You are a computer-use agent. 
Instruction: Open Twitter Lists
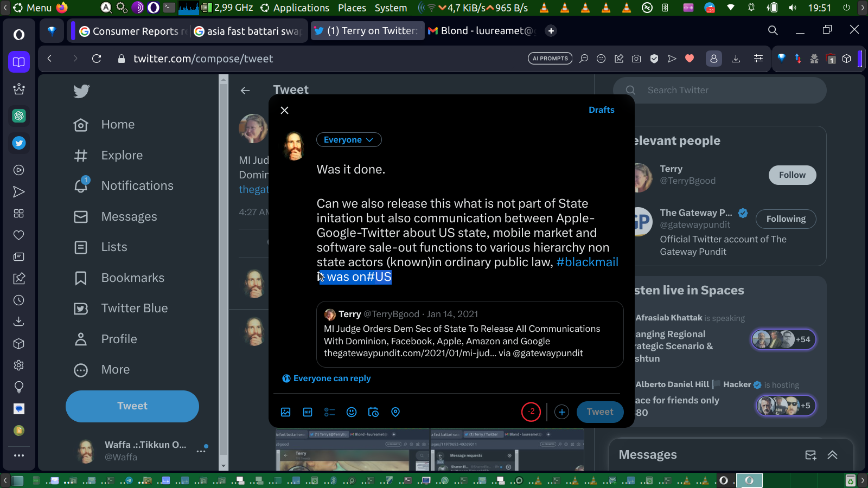(100, 247)
